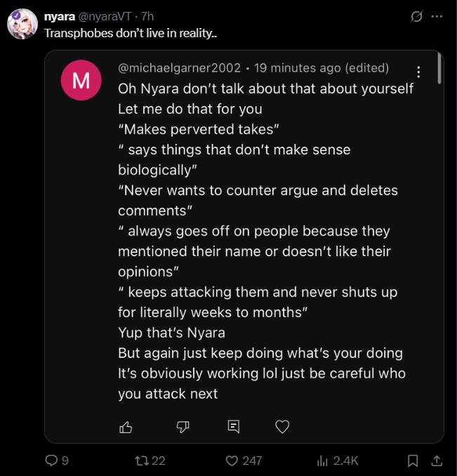Click the reply icon on the tweet
Image resolution: width=457 pixels, height=476 pixels.
click(x=51, y=461)
